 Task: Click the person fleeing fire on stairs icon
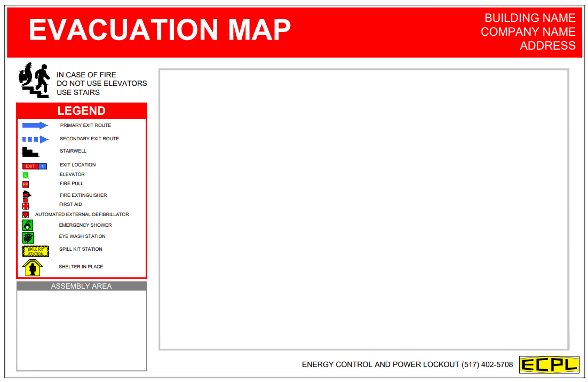coord(34,81)
